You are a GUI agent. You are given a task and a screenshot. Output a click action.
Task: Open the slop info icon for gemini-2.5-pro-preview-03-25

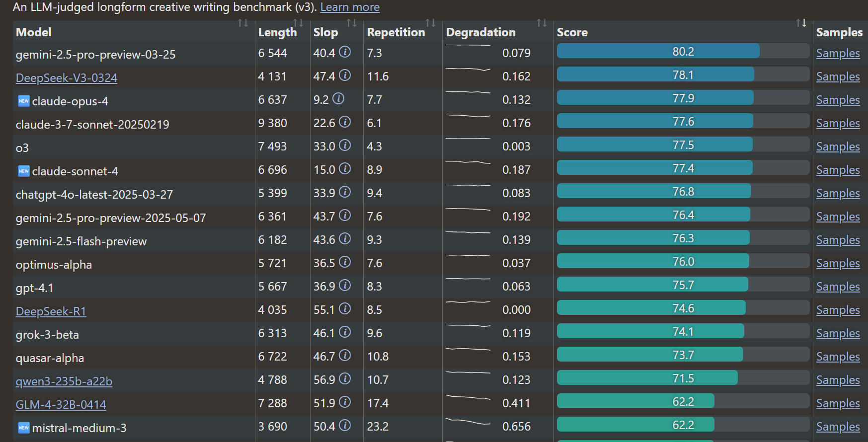[x=345, y=52]
